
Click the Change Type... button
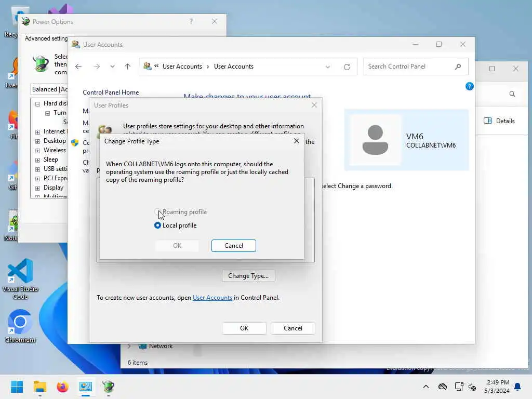[248, 276]
